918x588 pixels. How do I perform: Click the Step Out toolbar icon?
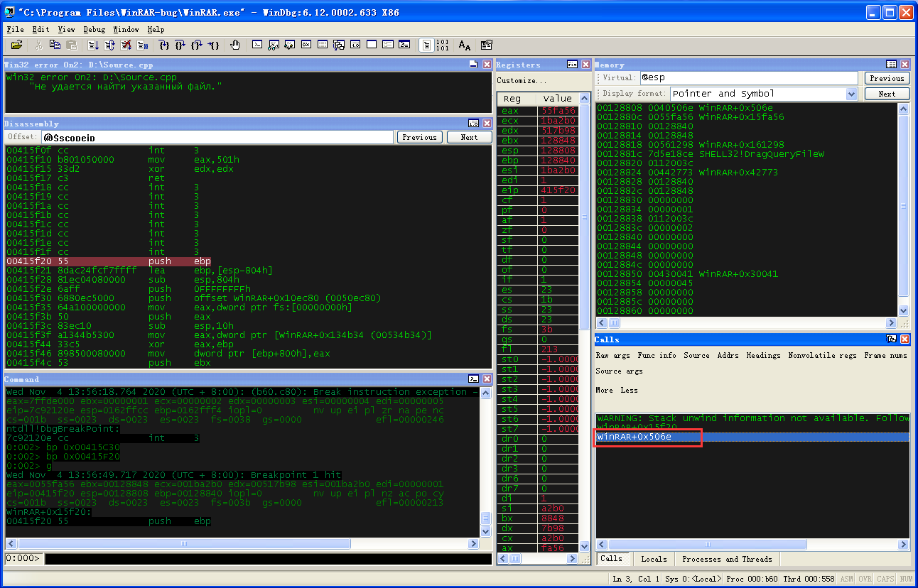point(196,45)
